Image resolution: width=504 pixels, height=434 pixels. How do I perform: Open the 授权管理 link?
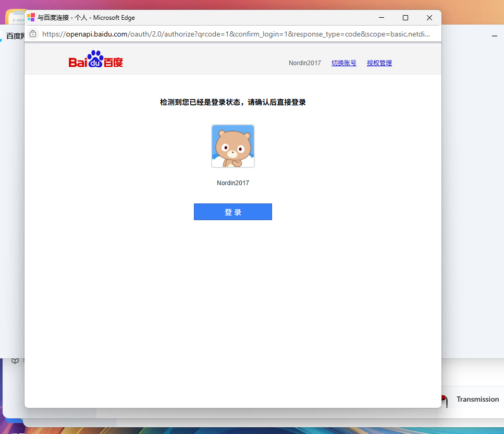[379, 63]
